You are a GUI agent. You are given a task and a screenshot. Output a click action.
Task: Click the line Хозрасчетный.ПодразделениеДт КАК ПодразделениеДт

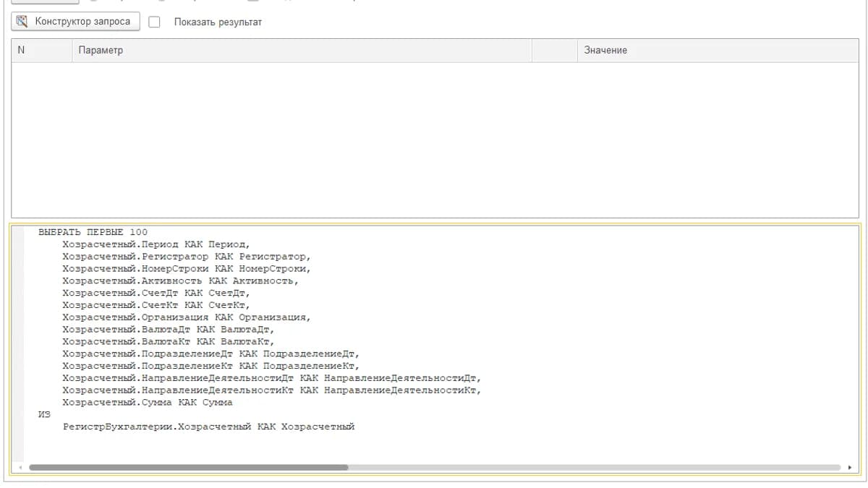(210, 354)
